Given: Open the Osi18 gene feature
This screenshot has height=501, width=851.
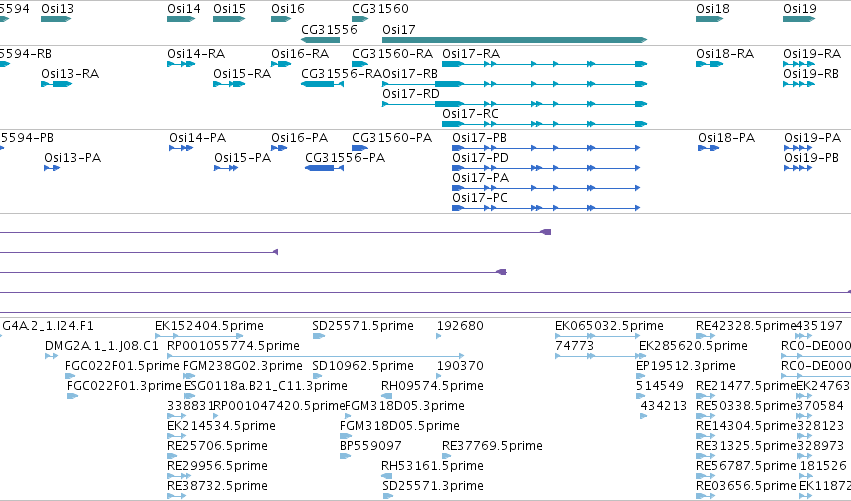Looking at the screenshot, I should (x=709, y=19).
